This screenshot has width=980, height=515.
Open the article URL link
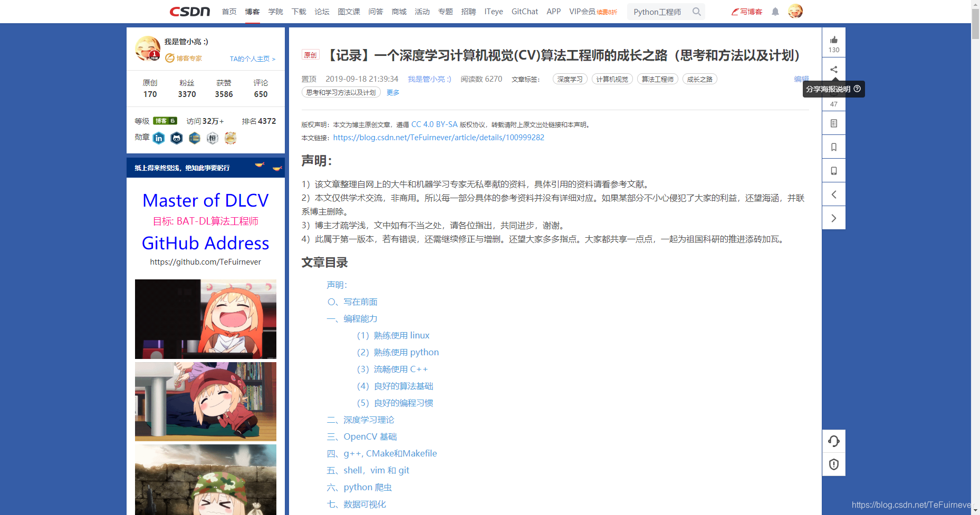[438, 138]
